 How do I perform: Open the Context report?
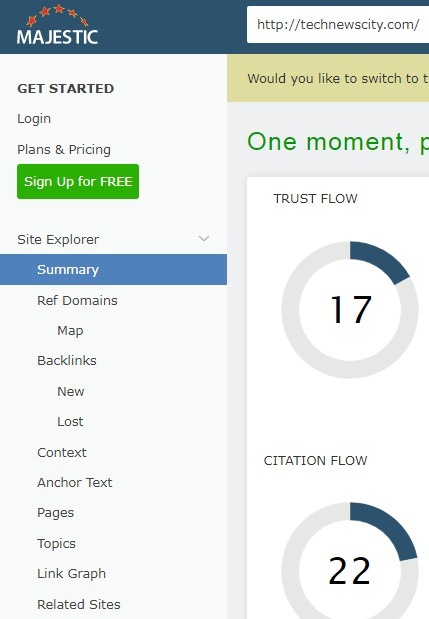point(62,452)
